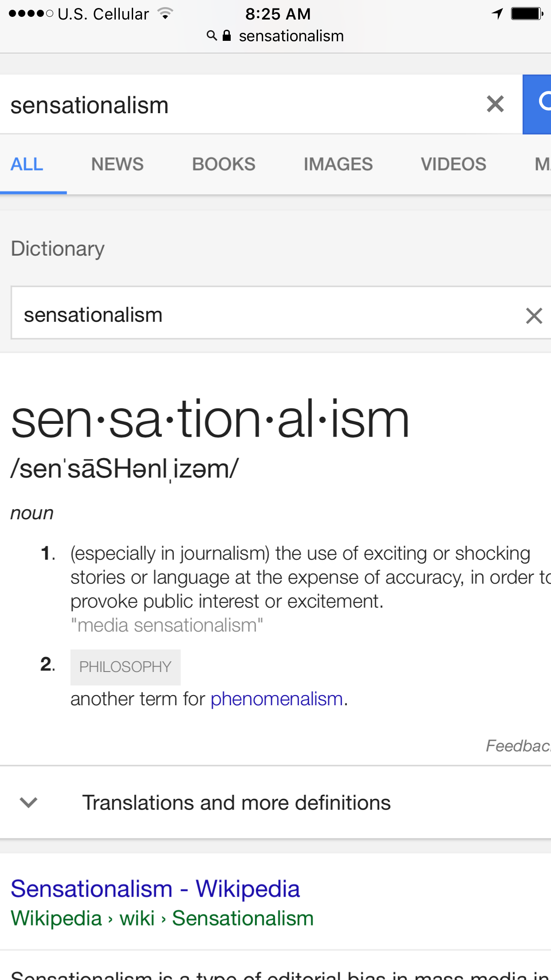
Task: Tap the Feedback link
Action: pos(518,746)
